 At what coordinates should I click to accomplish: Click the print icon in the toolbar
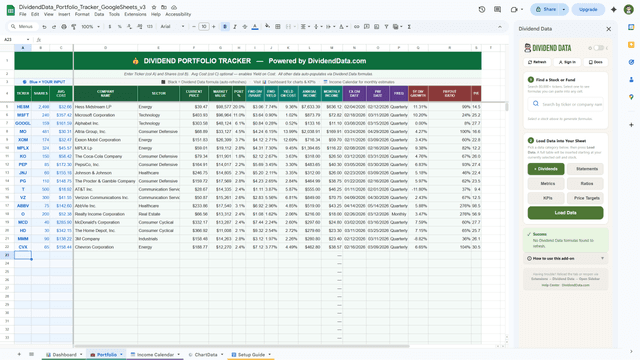tap(64, 27)
